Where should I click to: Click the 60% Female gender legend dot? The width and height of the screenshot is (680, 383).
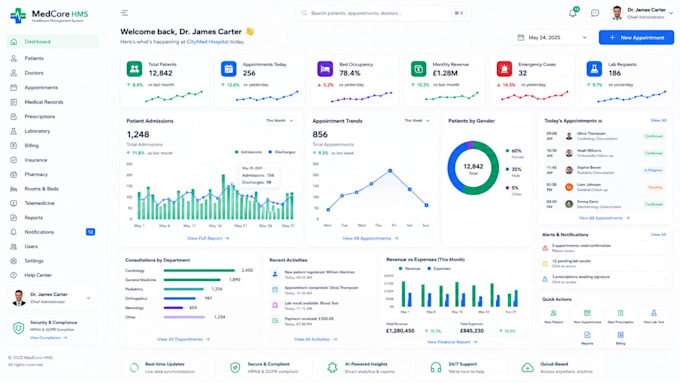(507, 151)
